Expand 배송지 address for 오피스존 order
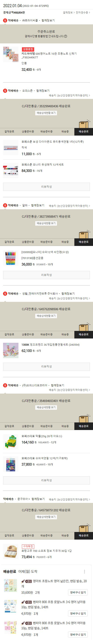 69,95
